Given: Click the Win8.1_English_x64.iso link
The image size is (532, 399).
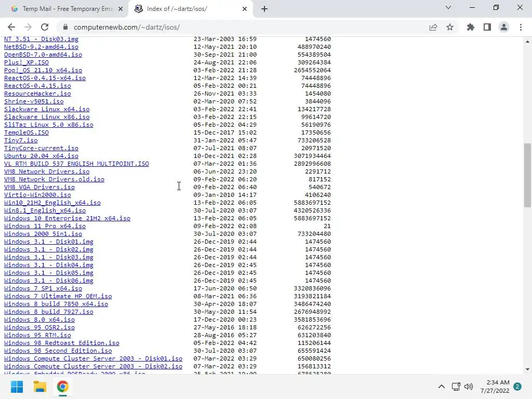Looking at the screenshot, I should coord(45,211).
